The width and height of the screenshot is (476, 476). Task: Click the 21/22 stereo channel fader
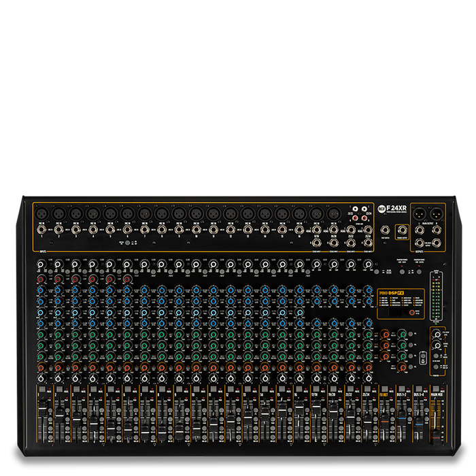350,417
